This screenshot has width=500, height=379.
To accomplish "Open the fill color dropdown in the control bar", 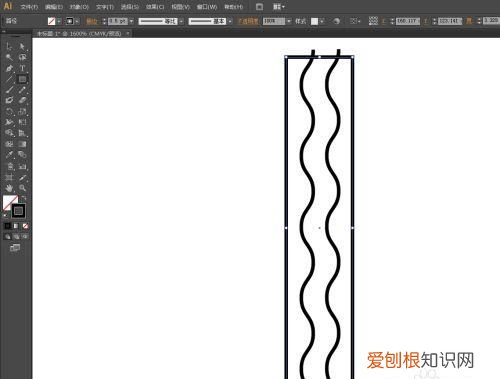I will [x=59, y=21].
